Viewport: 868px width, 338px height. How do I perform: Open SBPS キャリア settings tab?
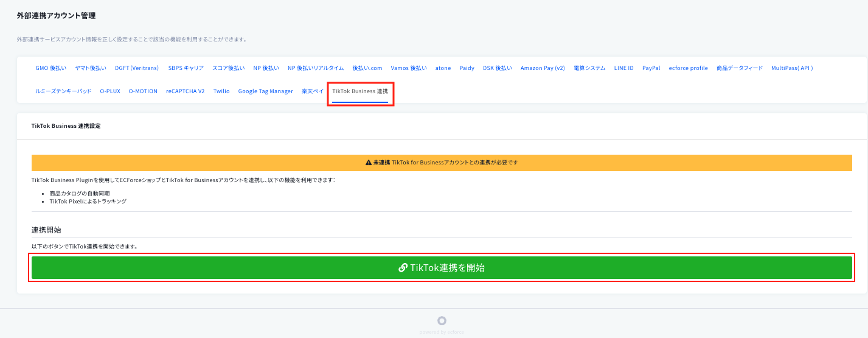pyautogui.click(x=186, y=68)
